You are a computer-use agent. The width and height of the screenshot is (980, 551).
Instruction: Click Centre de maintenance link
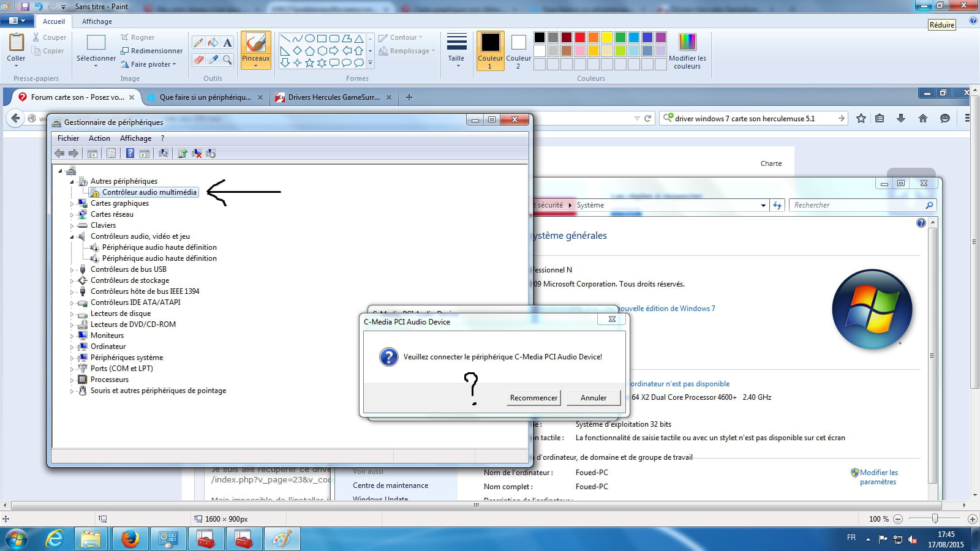391,485
